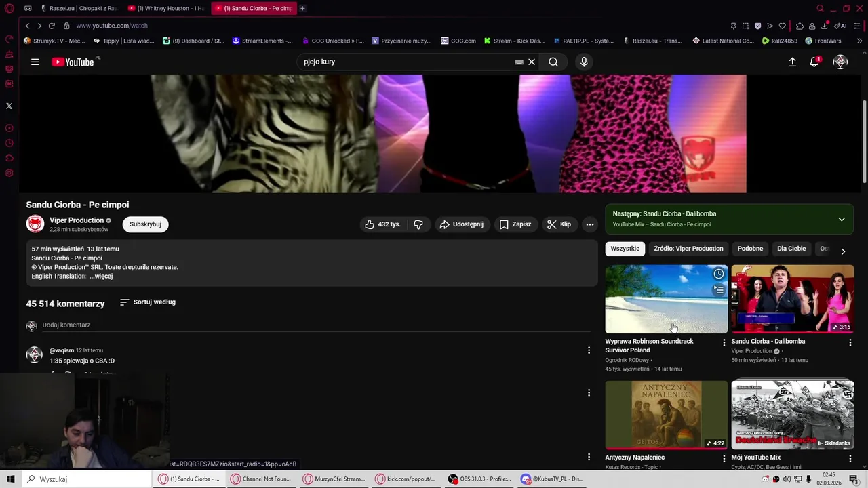Open the @vaqism commenter profile link
This screenshot has width=868, height=488.
click(62, 350)
